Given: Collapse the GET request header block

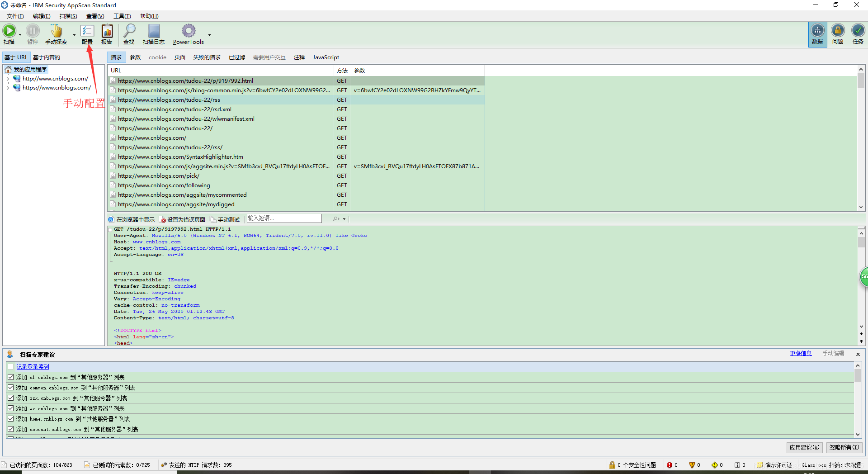Looking at the screenshot, I should (110, 229).
